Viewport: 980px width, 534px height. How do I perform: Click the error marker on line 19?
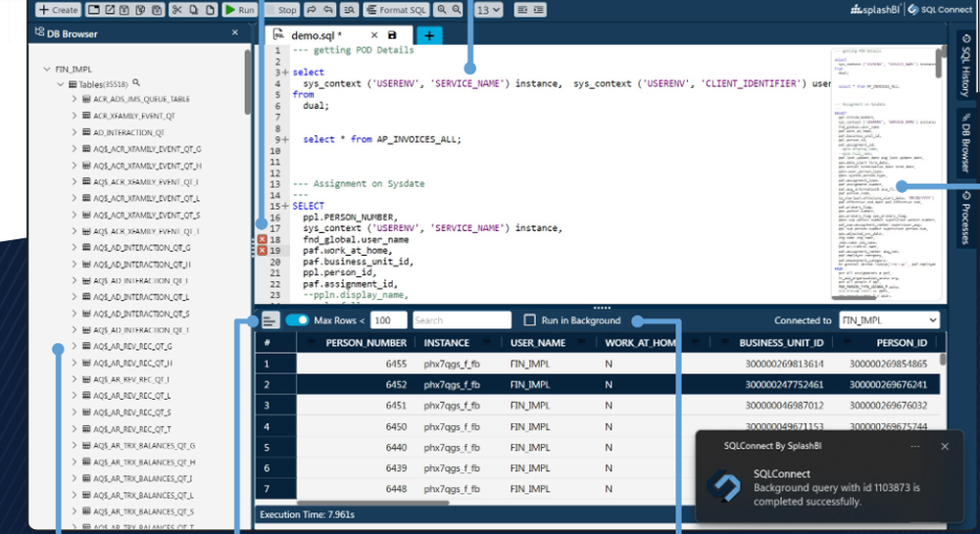tap(263, 251)
